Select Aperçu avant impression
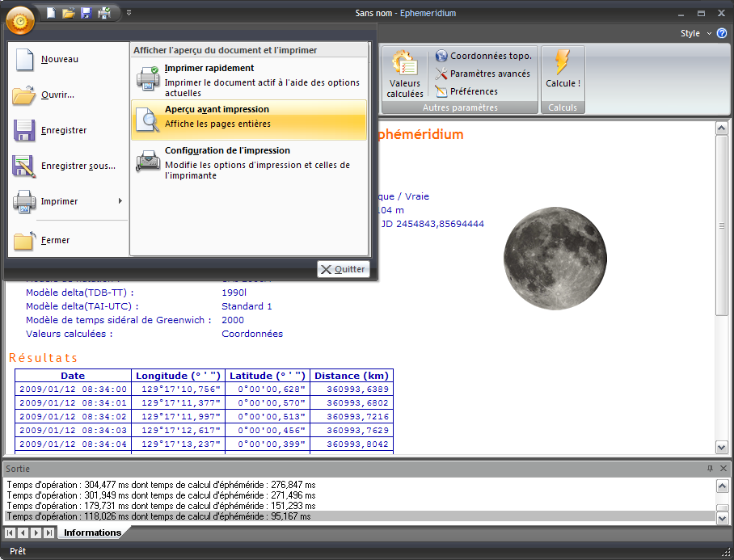 coord(249,120)
